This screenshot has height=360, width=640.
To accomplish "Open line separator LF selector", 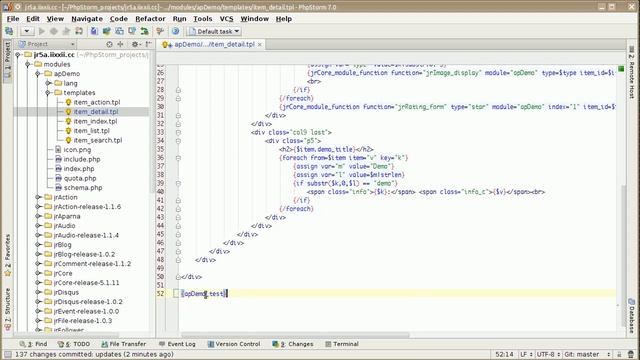I will click(x=526, y=354).
